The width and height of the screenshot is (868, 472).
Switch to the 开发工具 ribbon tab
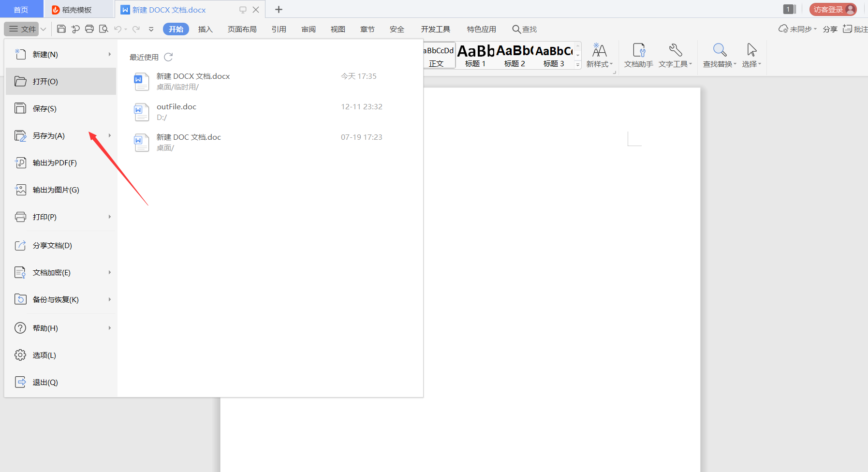(x=436, y=29)
